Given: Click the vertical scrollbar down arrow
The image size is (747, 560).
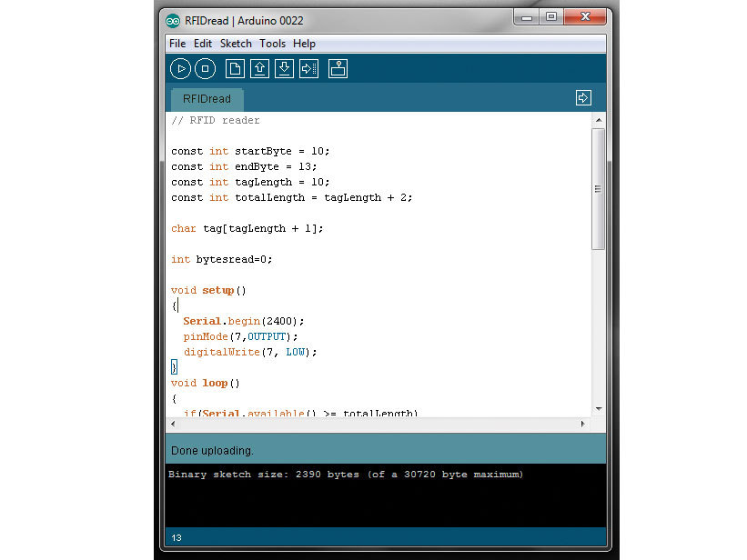Looking at the screenshot, I should pyautogui.click(x=599, y=409).
